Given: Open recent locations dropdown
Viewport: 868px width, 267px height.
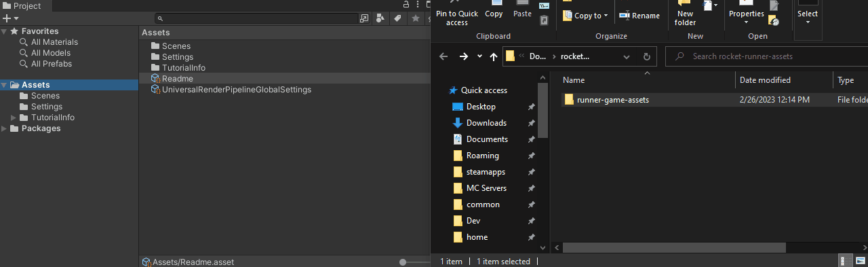Looking at the screenshot, I should [x=479, y=56].
